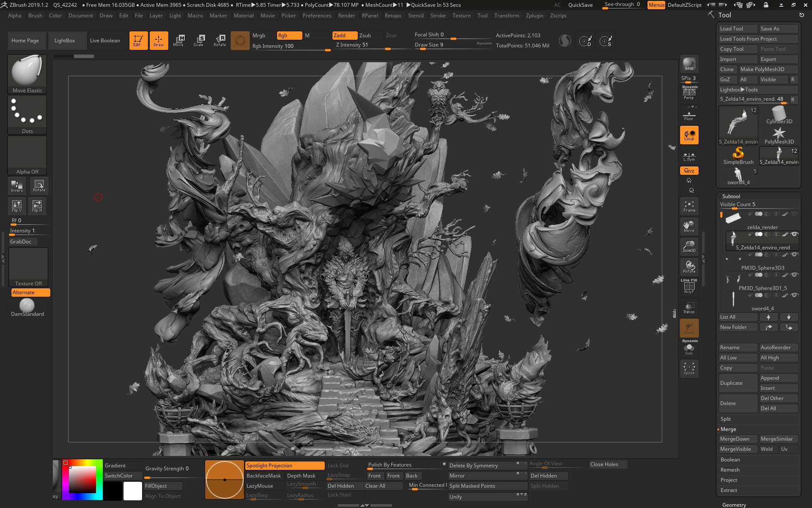812x508 pixels.
Task: Collapse the Geometry section
Action: click(734, 505)
